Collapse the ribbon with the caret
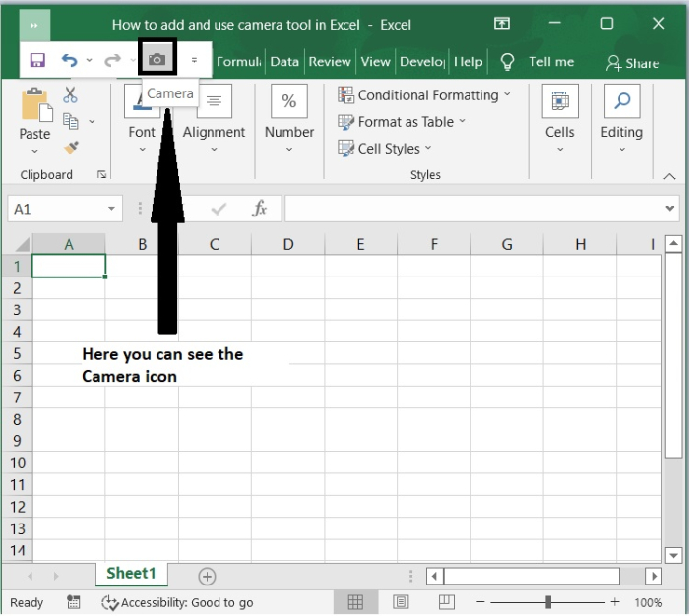Image resolution: width=689 pixels, height=616 pixels. click(x=669, y=176)
